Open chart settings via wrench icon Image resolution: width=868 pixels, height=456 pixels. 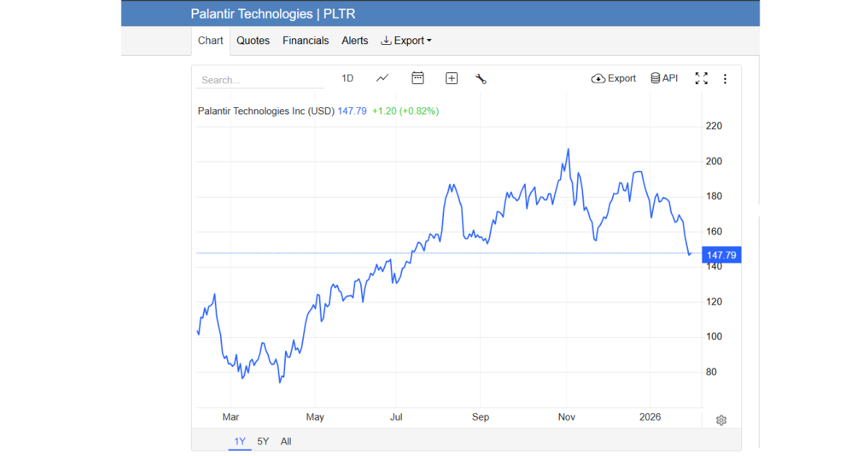point(482,78)
